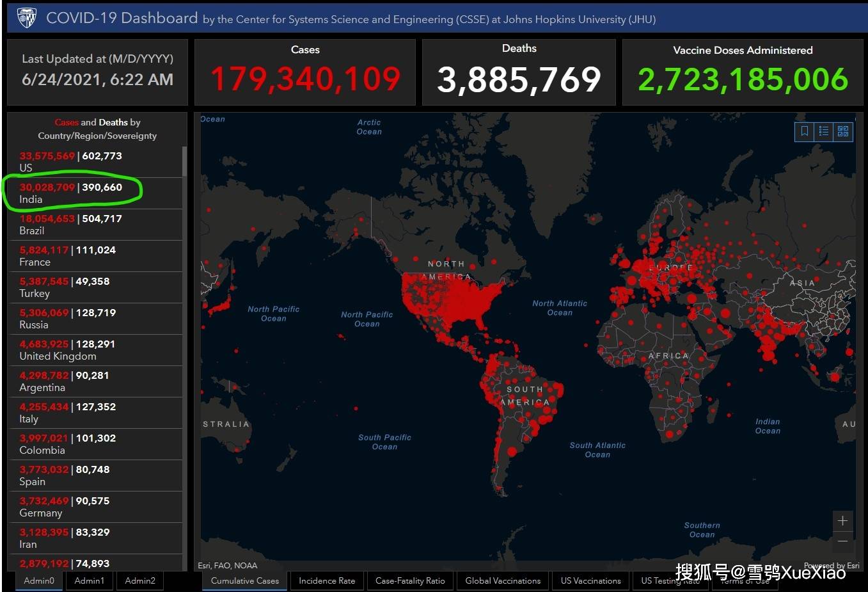Select the Cumulative Cases tab
Viewport: 868px width, 592px height.
pos(245,580)
